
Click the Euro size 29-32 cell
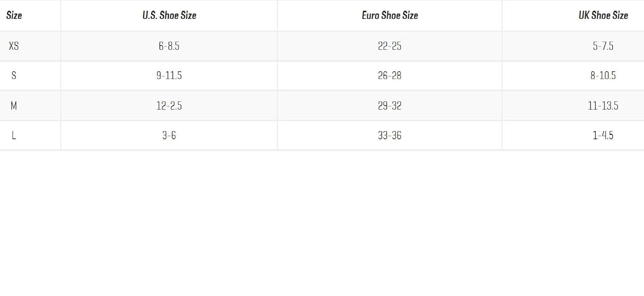click(x=390, y=106)
